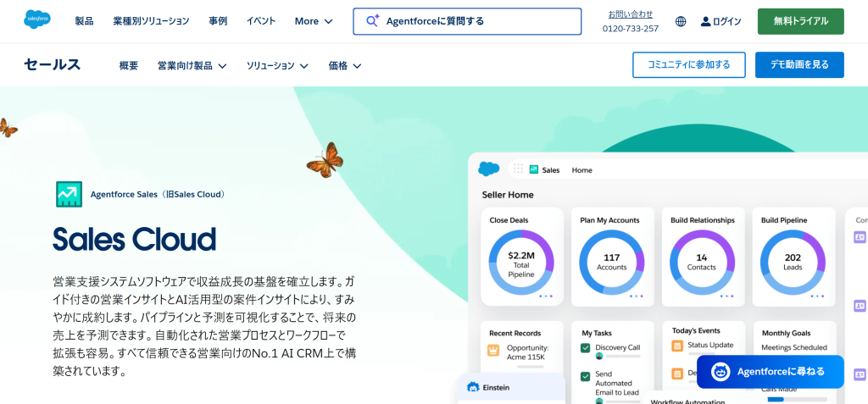Click the Opportunity crown icon in Recent Records
868x404 pixels.
[x=493, y=350]
